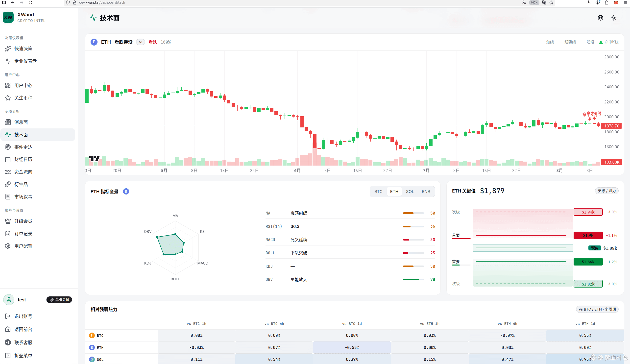Click the 用户配置 gear icon
The image size is (630, 364).
pos(8,246)
